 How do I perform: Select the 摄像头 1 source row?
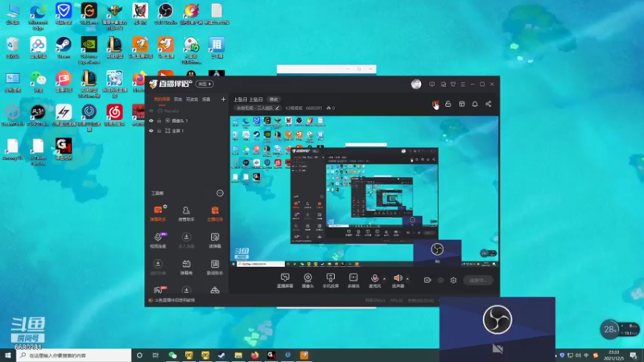[x=187, y=121]
